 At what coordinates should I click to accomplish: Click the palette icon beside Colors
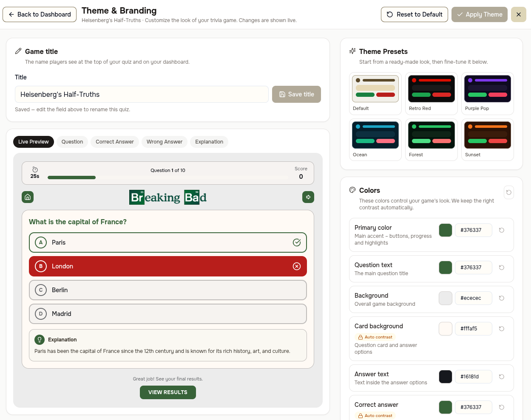pyautogui.click(x=352, y=190)
